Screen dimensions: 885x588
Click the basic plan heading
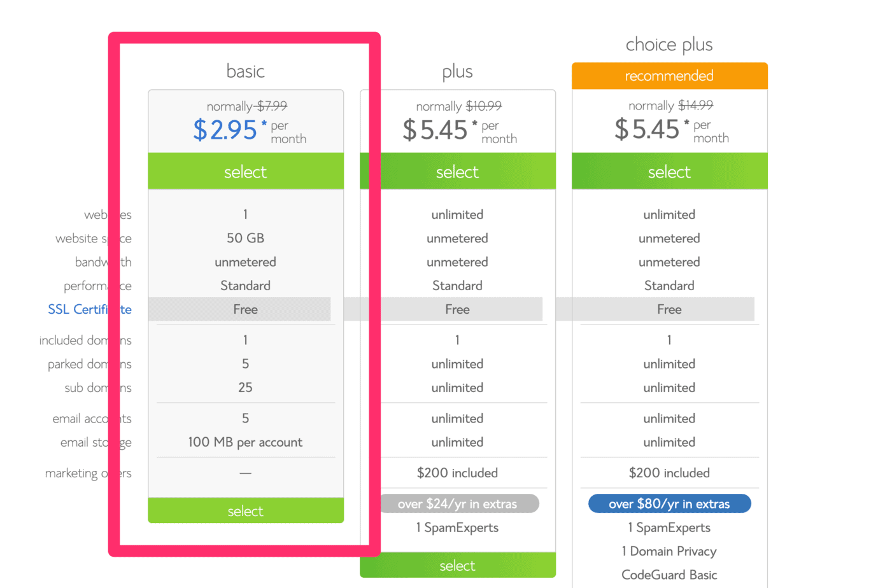coord(246,71)
